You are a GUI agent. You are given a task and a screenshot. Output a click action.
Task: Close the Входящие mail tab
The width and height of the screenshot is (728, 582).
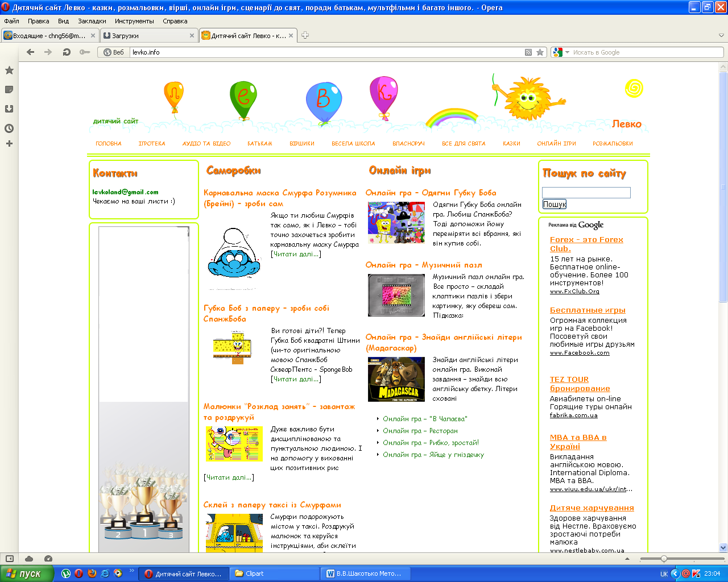[x=93, y=35]
